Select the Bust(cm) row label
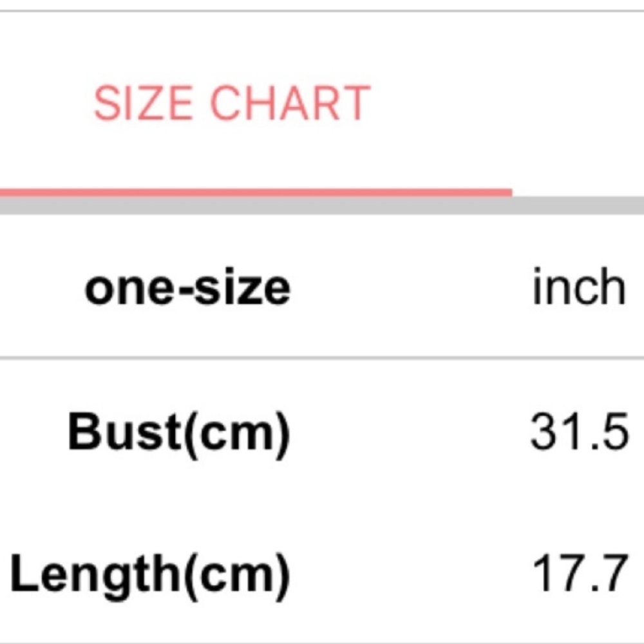The height and width of the screenshot is (644, 644). pos(179,433)
